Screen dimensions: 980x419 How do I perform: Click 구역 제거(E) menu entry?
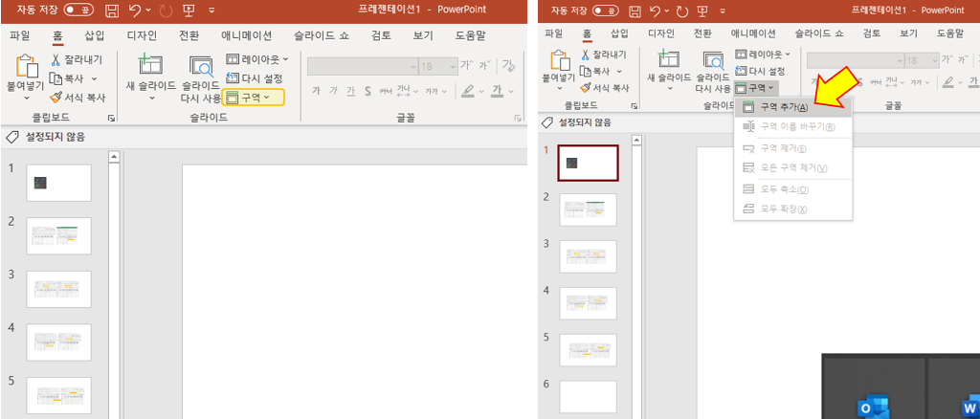(792, 148)
